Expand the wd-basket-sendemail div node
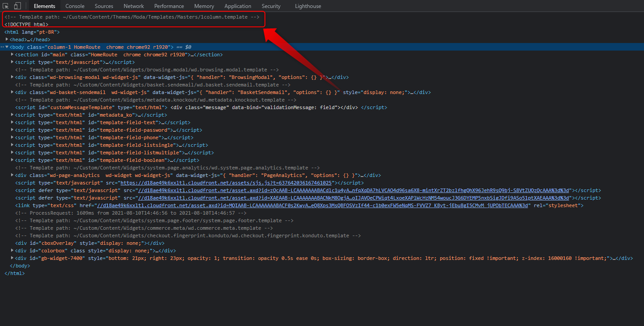This screenshot has height=326, width=644. coord(12,92)
